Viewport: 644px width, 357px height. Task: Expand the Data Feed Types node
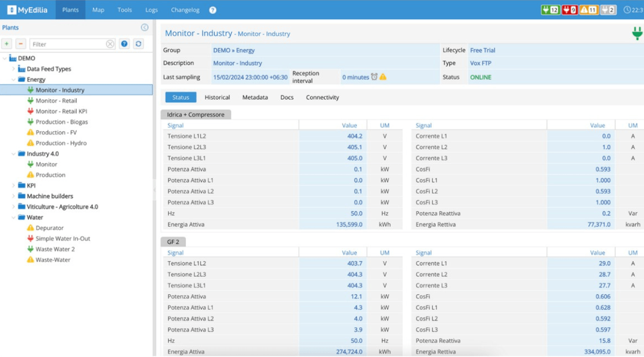click(x=13, y=69)
